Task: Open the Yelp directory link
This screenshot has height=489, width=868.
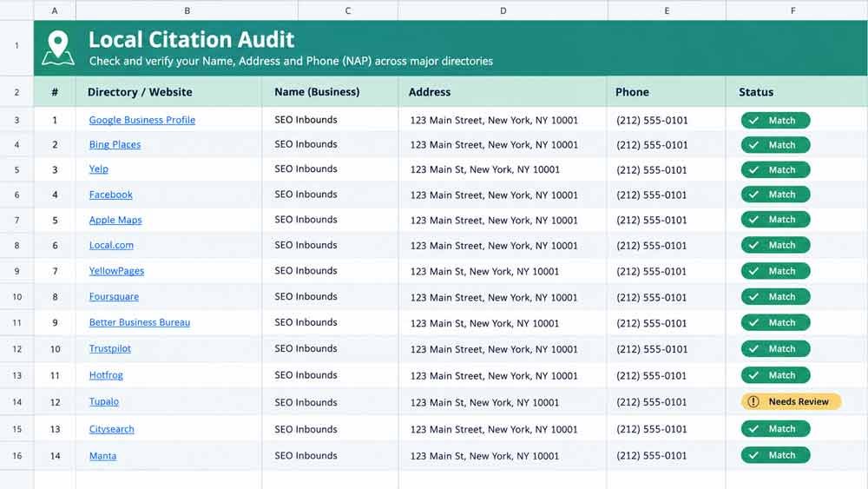Action: click(99, 169)
